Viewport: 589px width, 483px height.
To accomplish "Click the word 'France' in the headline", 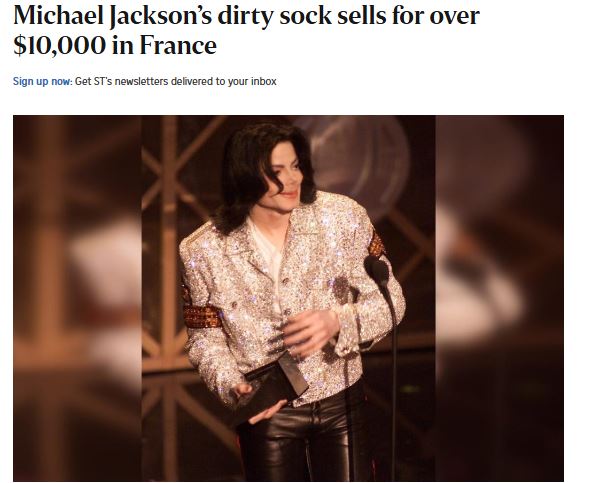I will tap(178, 45).
